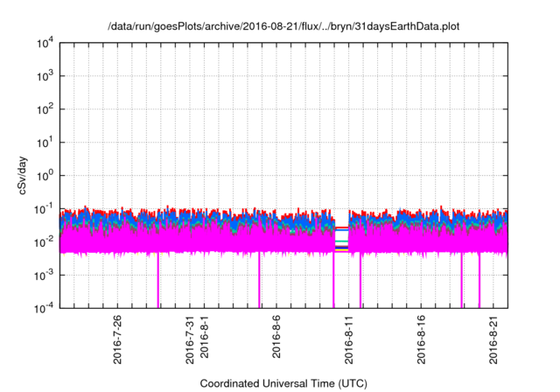Click the 10^-1 y-axis tick label
Image resolution: width=560 pixels, height=392 pixels.
(x=44, y=209)
